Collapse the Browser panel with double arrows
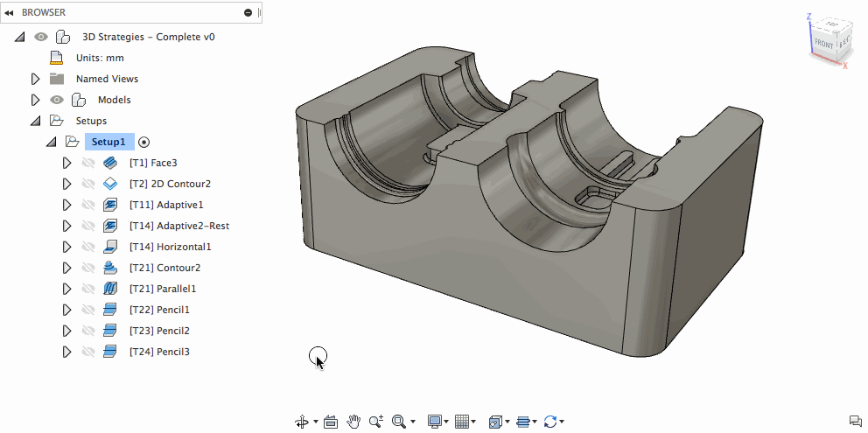This screenshot has height=433, width=868. [x=10, y=12]
